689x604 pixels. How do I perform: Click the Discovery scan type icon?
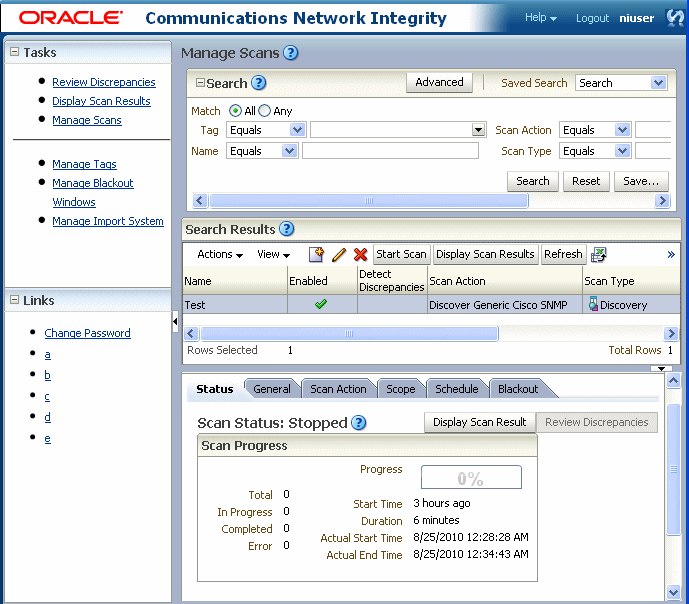593,304
